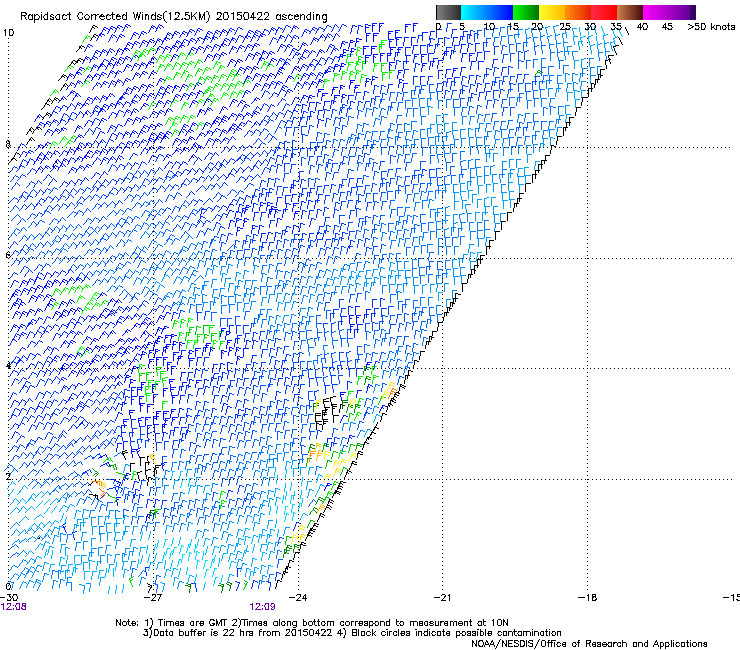740x650 pixels.
Task: Click the note line '3)Data buffer is 22 hrs'
Action: 352,633
